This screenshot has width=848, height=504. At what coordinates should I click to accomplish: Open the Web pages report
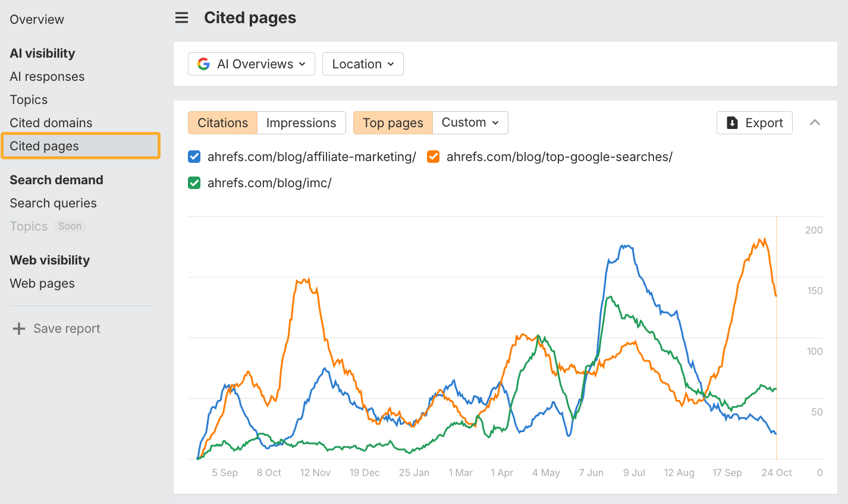(x=42, y=283)
